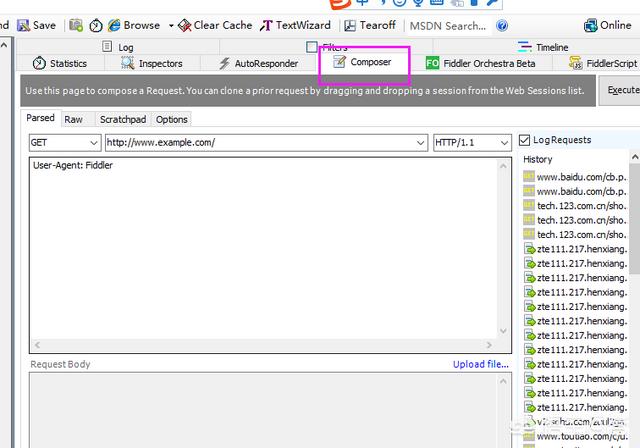Image resolution: width=640 pixels, height=448 pixels.
Task: Click the Statistics stopwatch icon
Action: pyautogui.click(x=39, y=63)
